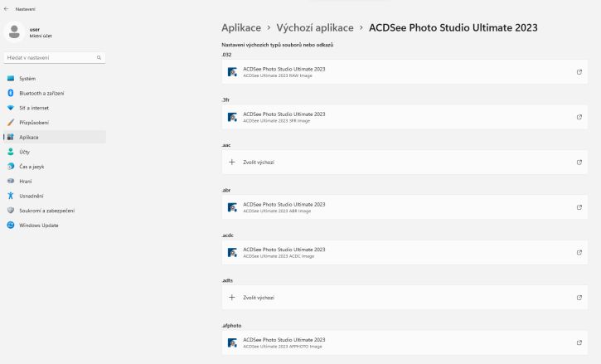The width and height of the screenshot is (601, 364).
Task: Click the Usnadnění accessibility figure icon
Action: coord(11,196)
